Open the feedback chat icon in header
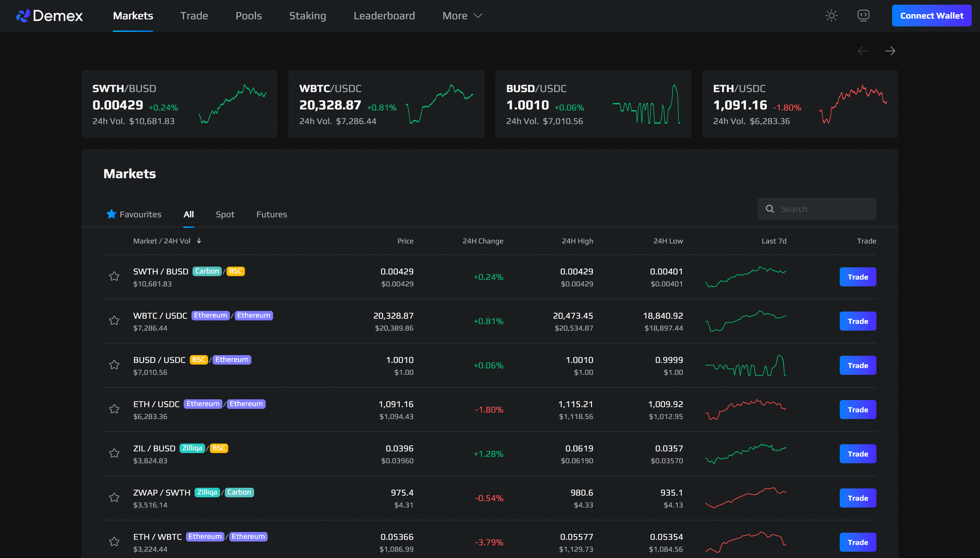The height and width of the screenshot is (558, 980). click(863, 16)
